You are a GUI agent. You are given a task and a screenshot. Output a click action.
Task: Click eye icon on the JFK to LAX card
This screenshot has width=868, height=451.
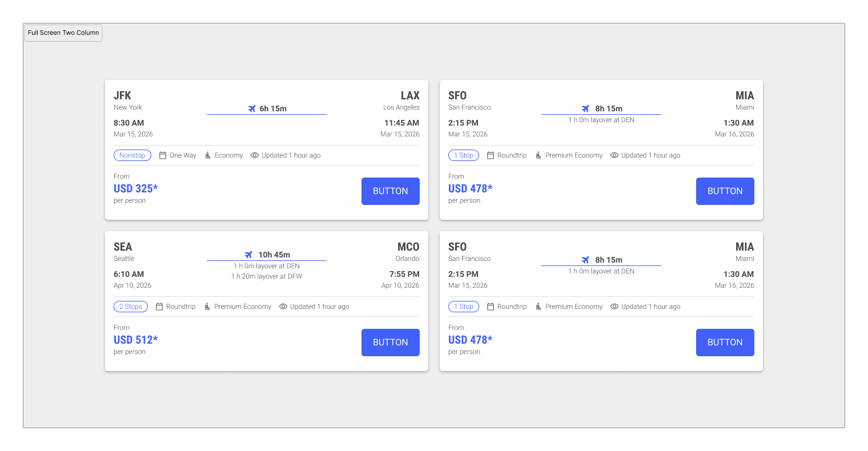point(255,155)
